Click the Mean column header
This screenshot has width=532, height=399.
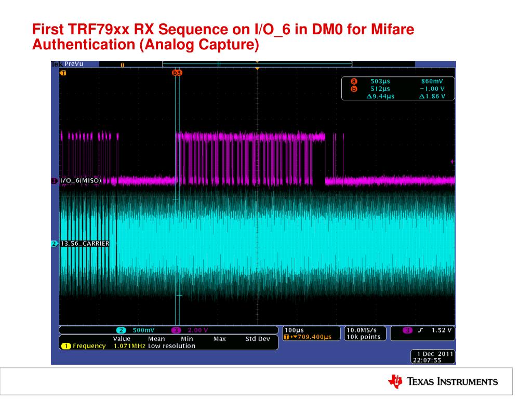tap(156, 339)
